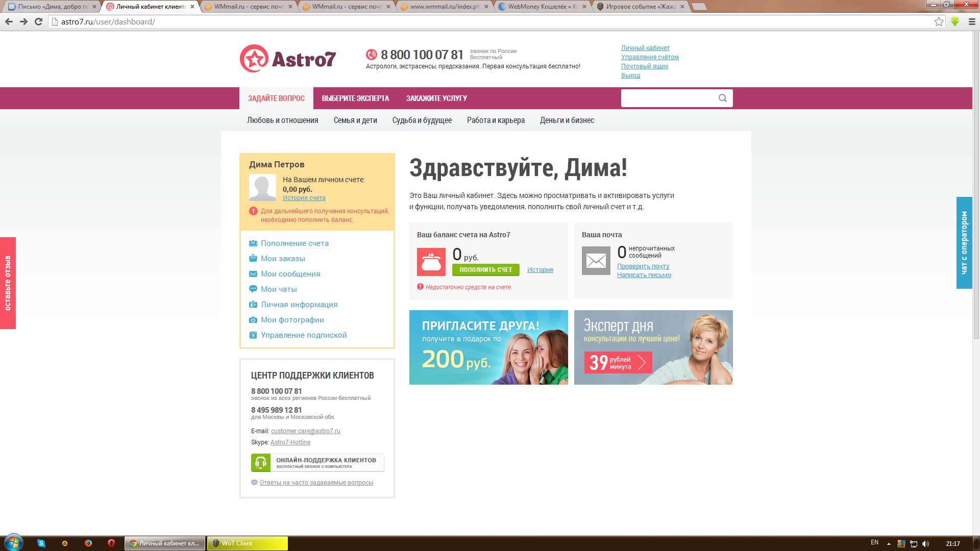Click Эксперт дня banner
This screenshot has height=551, width=980.
(653, 347)
